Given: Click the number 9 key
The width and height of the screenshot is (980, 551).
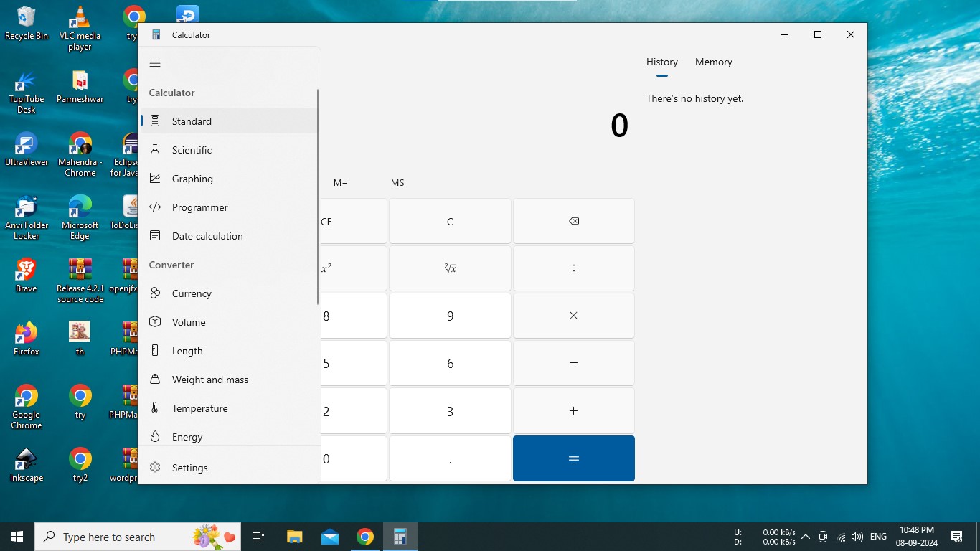Looking at the screenshot, I should (x=450, y=316).
